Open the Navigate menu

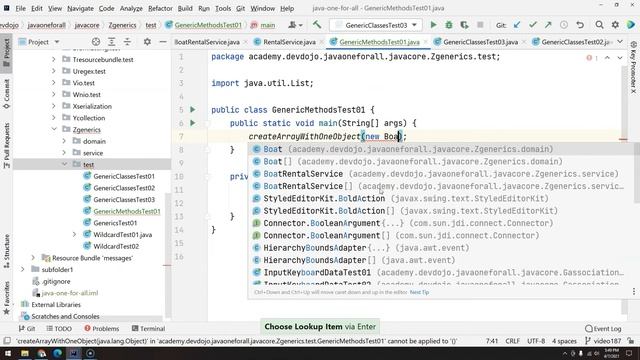80,8
